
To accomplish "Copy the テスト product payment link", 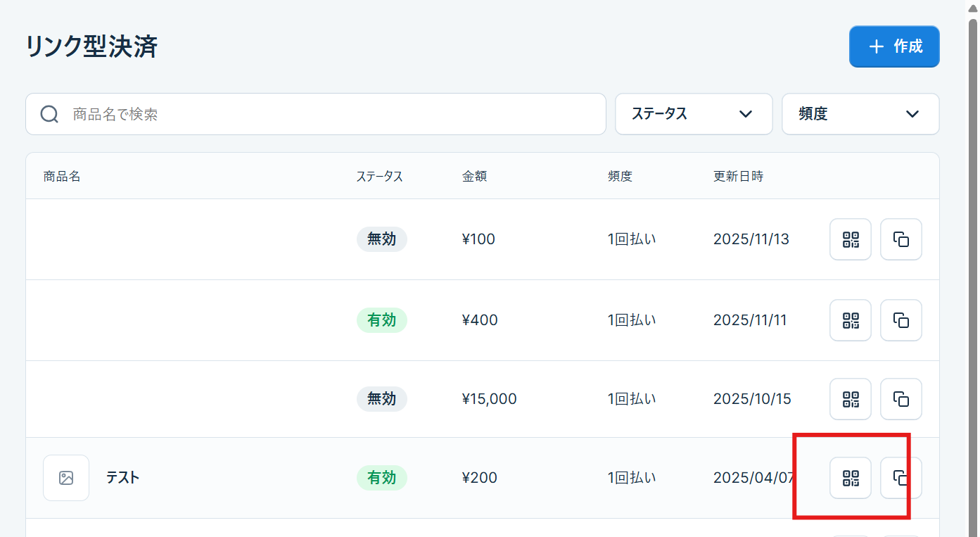I will (901, 478).
